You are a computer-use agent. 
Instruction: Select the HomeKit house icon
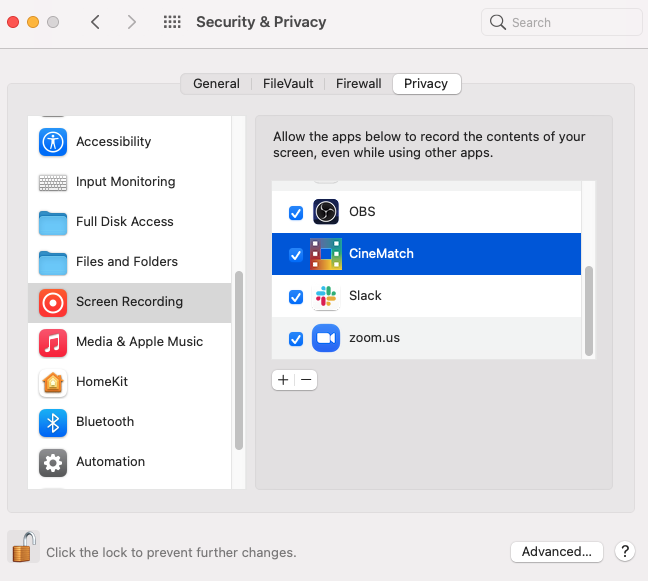click(x=52, y=383)
